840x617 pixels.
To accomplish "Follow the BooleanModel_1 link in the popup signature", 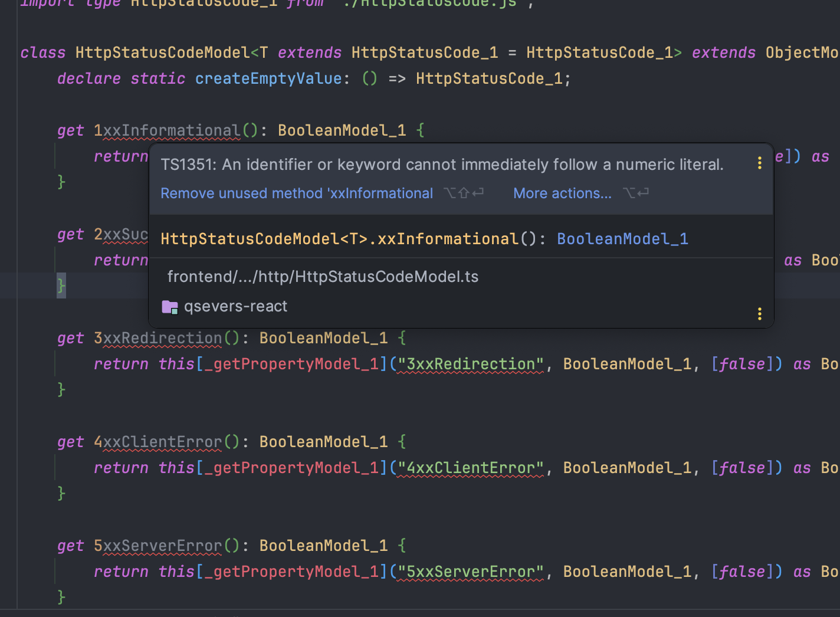I will pos(622,239).
